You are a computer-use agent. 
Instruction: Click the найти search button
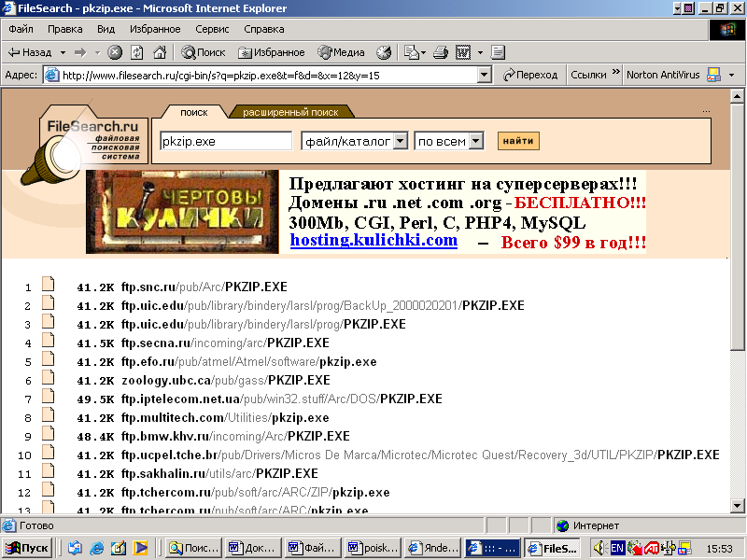point(518,141)
